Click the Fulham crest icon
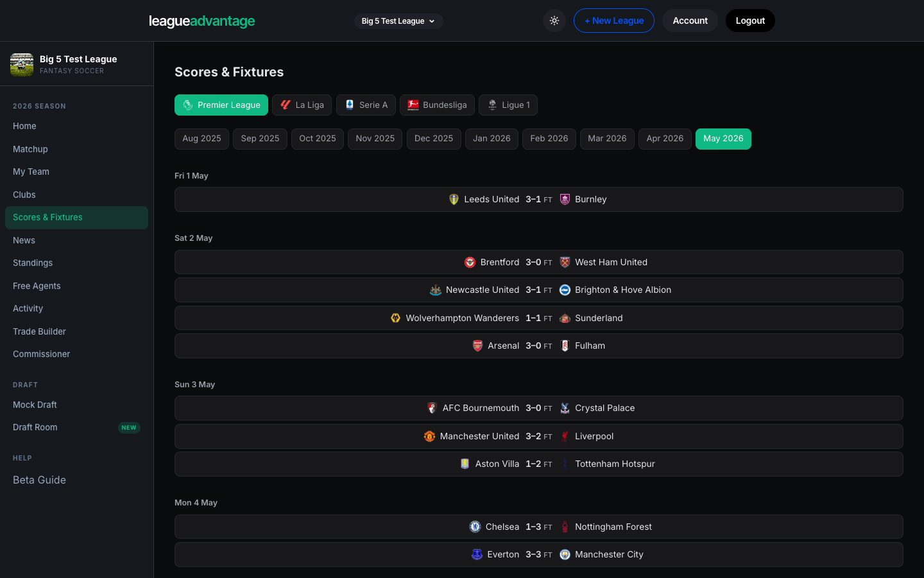 [x=565, y=346]
